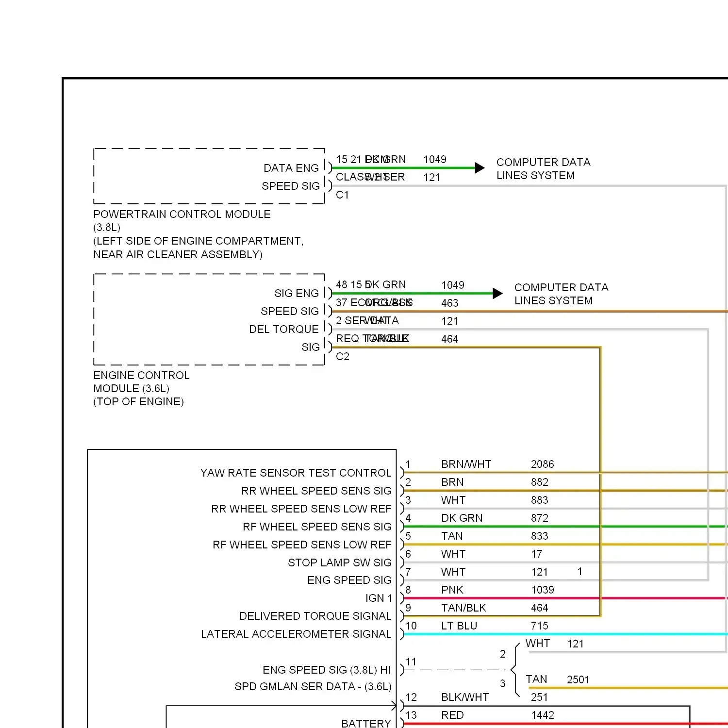Click ENG SPEED SIG (3.8L) HI label
Screen dimensions: 728x728
[327, 670]
